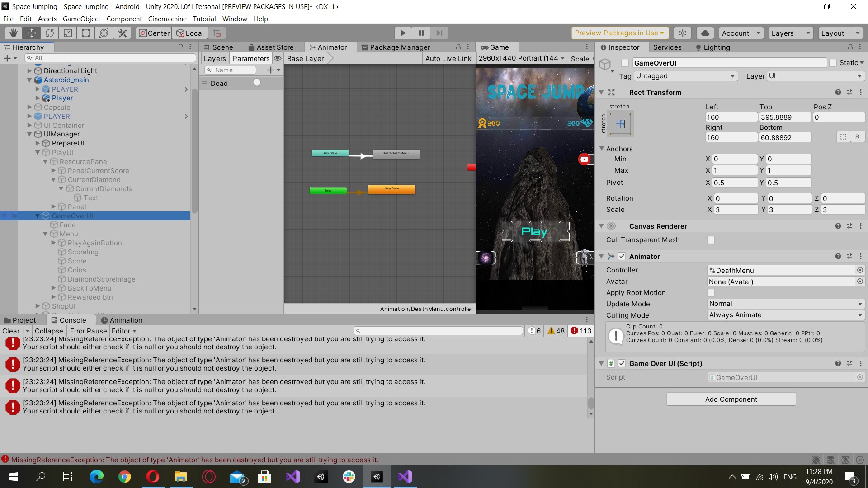Toggle the Dead bool parameter
The height and width of the screenshot is (488, 868).
click(257, 82)
